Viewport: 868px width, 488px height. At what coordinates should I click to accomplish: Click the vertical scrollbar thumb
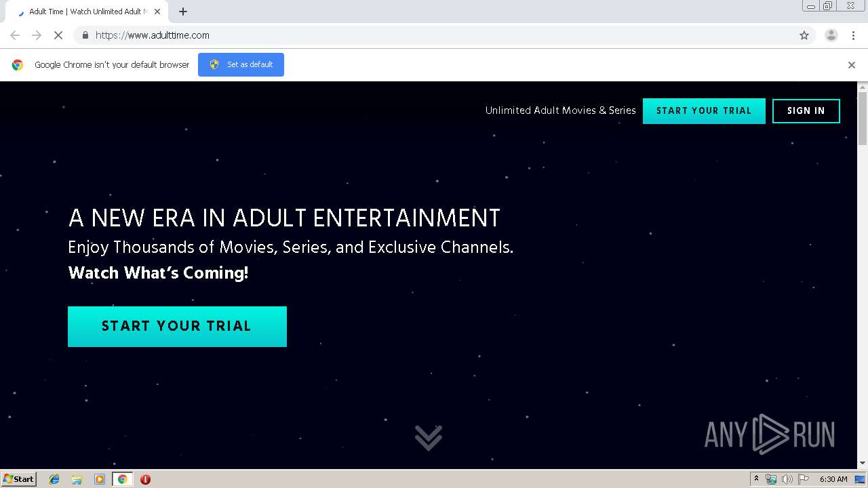click(x=863, y=119)
